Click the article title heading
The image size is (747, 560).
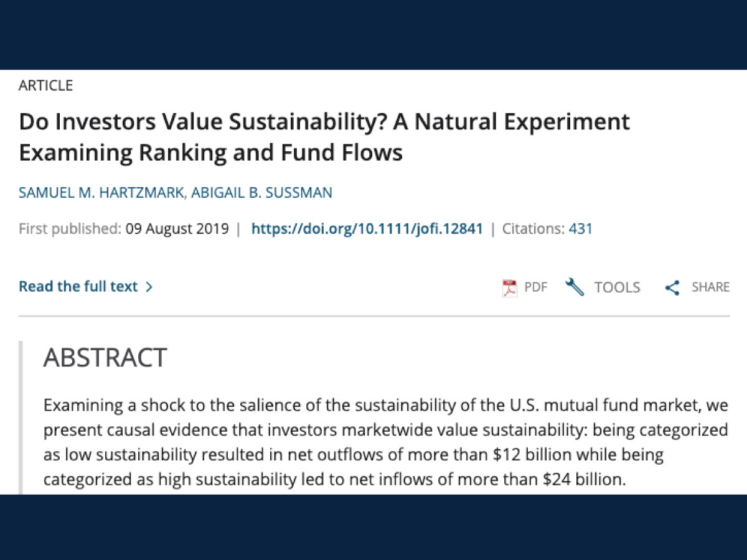click(x=324, y=136)
